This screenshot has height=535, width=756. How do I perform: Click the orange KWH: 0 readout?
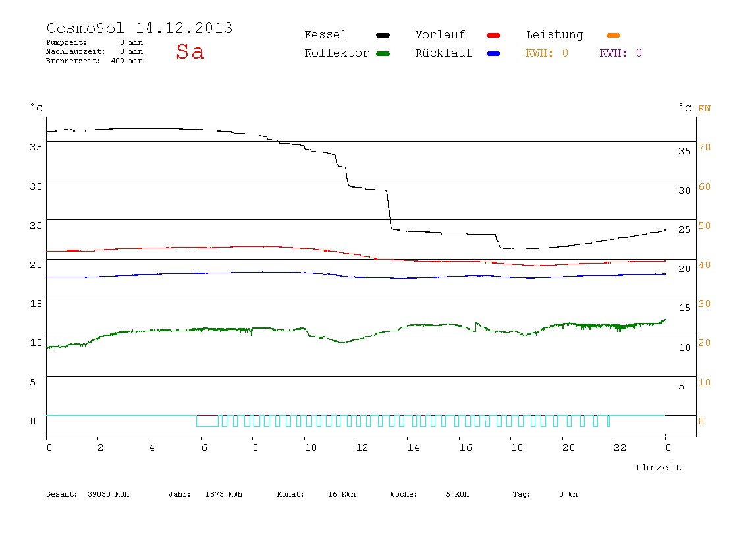pyautogui.click(x=547, y=53)
